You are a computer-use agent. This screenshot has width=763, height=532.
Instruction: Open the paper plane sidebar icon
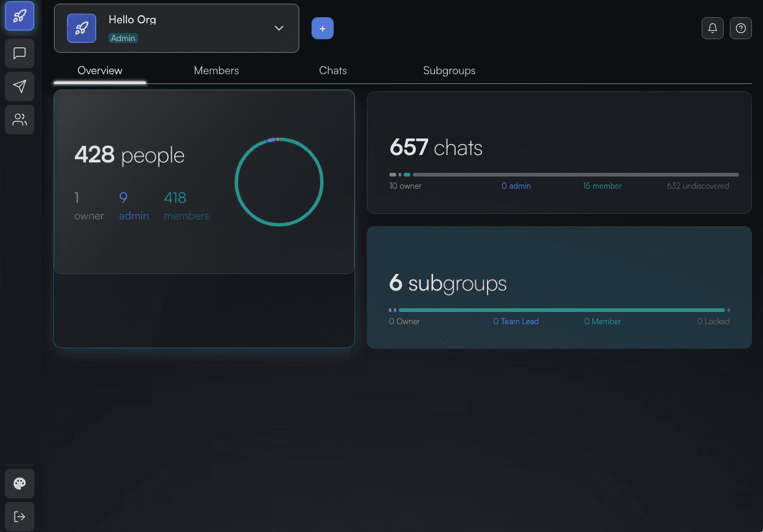20,86
